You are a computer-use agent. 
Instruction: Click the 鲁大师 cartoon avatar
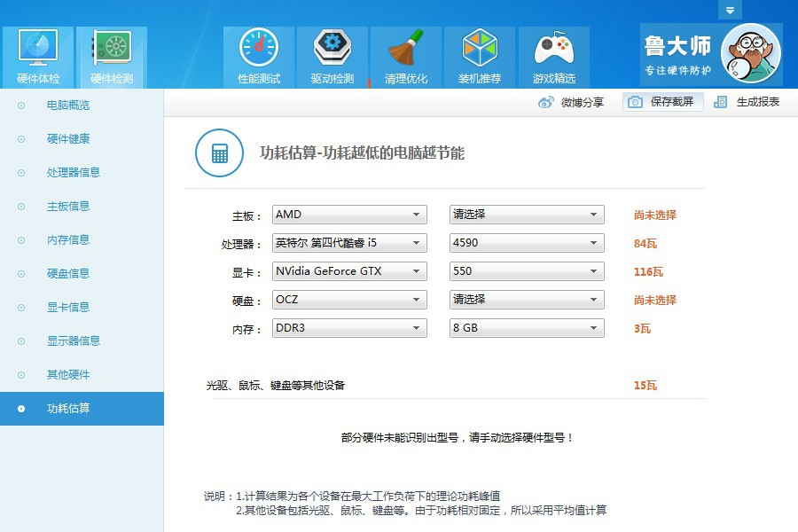(751, 53)
